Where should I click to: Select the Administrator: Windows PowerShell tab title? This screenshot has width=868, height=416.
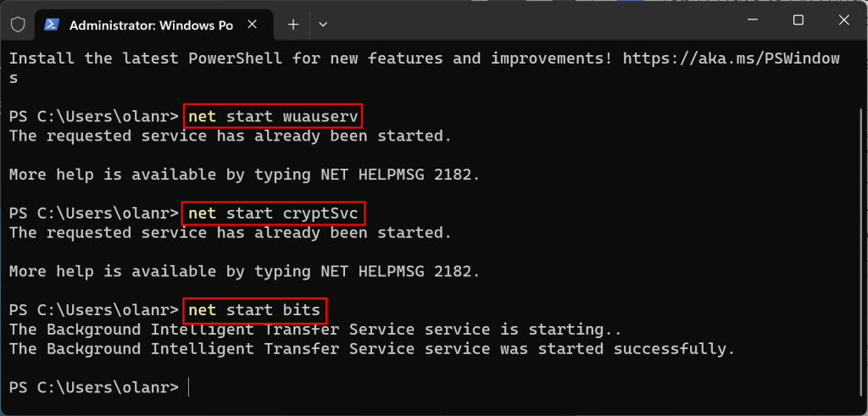(150, 25)
